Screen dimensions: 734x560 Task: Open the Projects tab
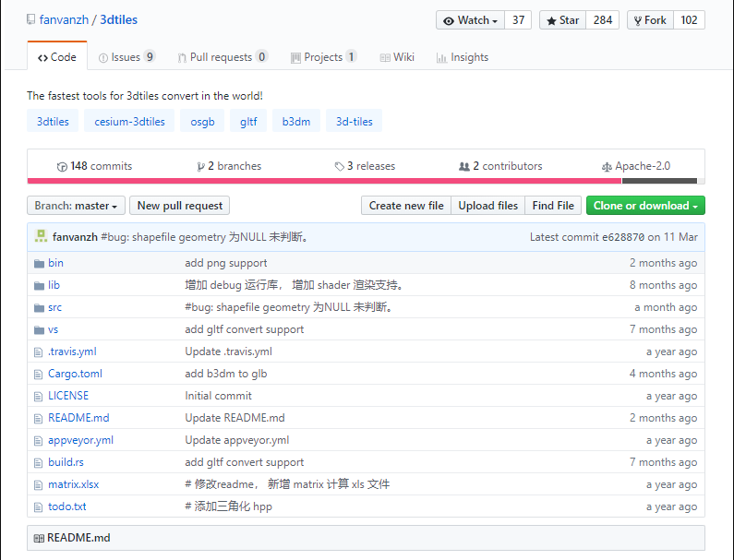323,57
